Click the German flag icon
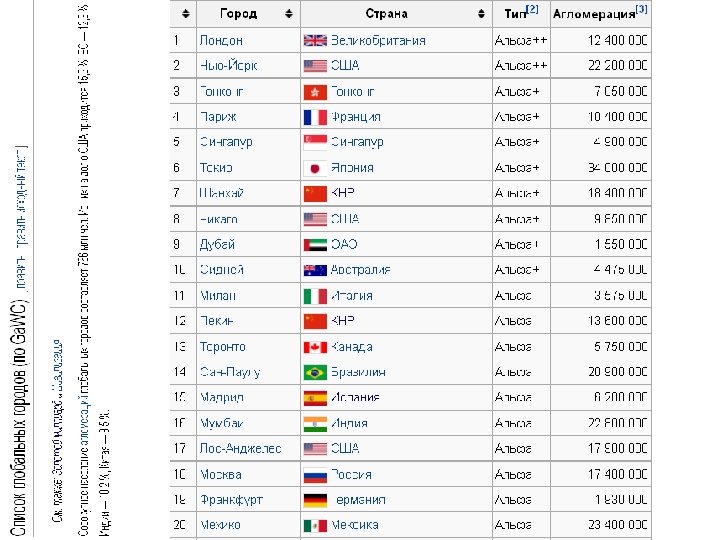 click(x=315, y=499)
